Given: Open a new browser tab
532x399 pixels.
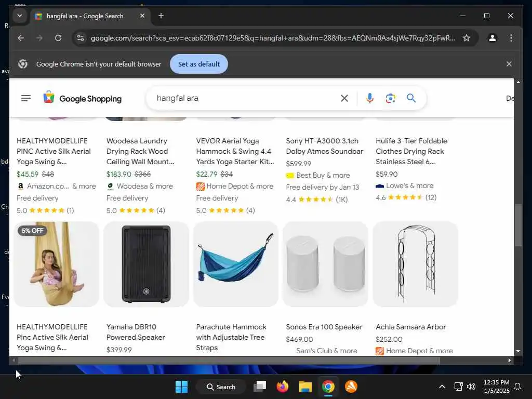Looking at the screenshot, I should pyautogui.click(x=161, y=16).
